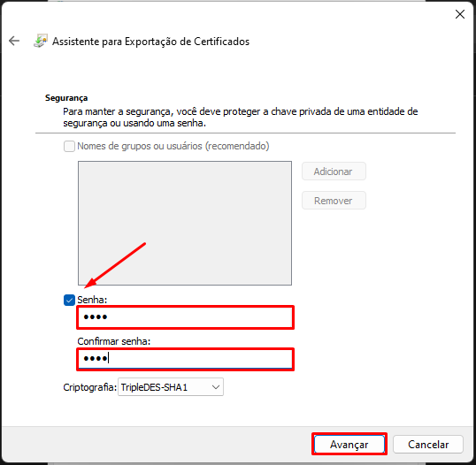This screenshot has width=476, height=465.
Task: Go back using the arrow icon
Action: (14, 41)
